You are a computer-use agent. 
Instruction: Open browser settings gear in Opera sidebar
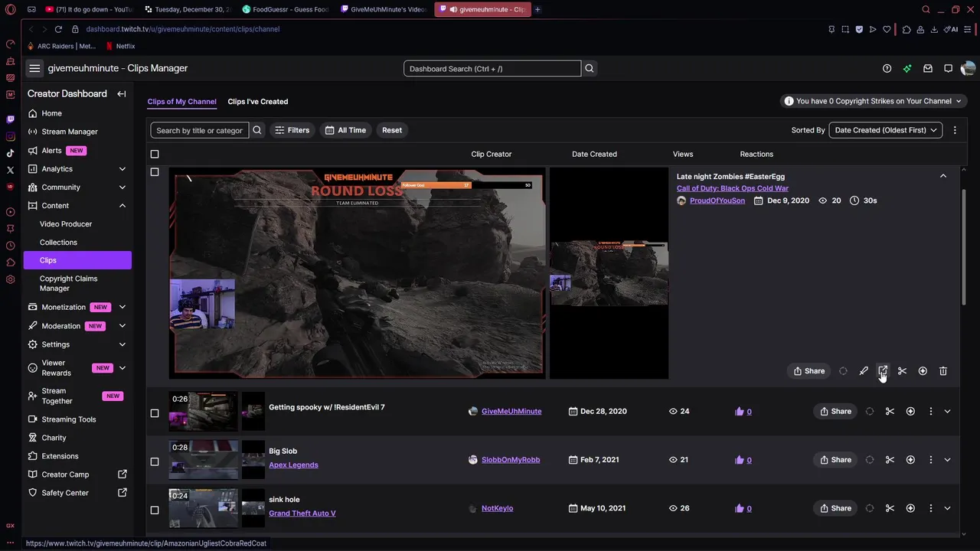tap(10, 279)
